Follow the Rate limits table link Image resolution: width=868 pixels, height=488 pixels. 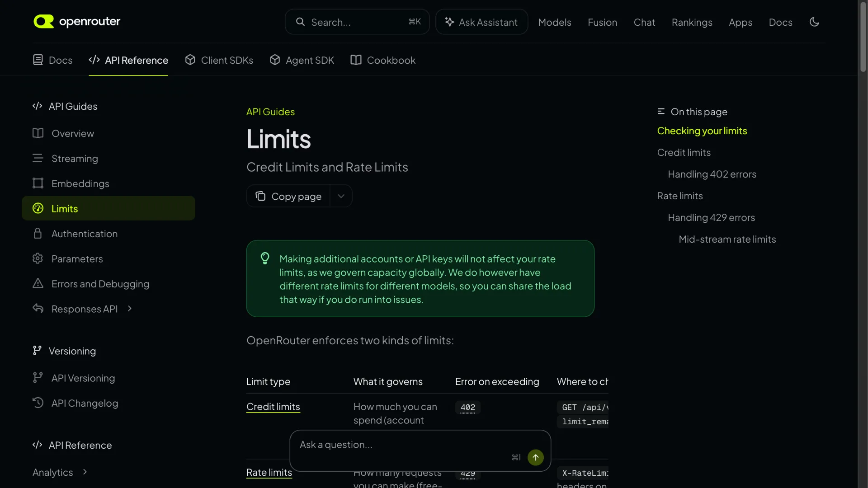coord(269,473)
